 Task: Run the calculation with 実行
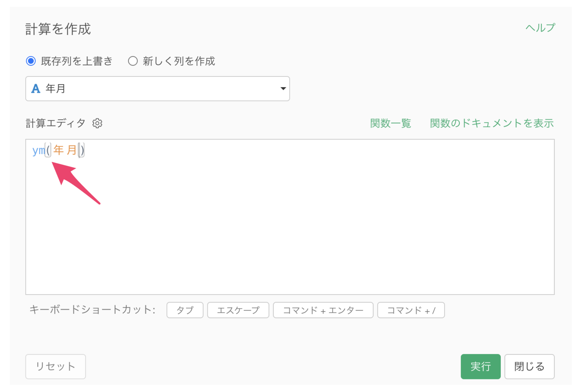[x=480, y=366]
